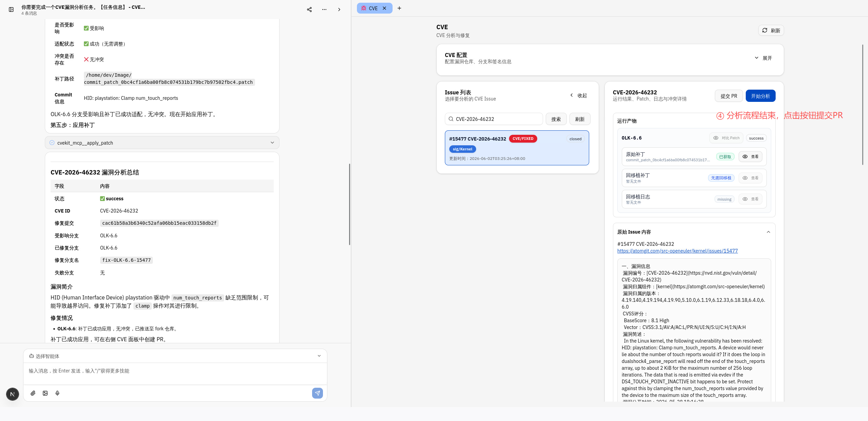
Task: View the 原始补丁 file with 查看
Action: click(750, 157)
